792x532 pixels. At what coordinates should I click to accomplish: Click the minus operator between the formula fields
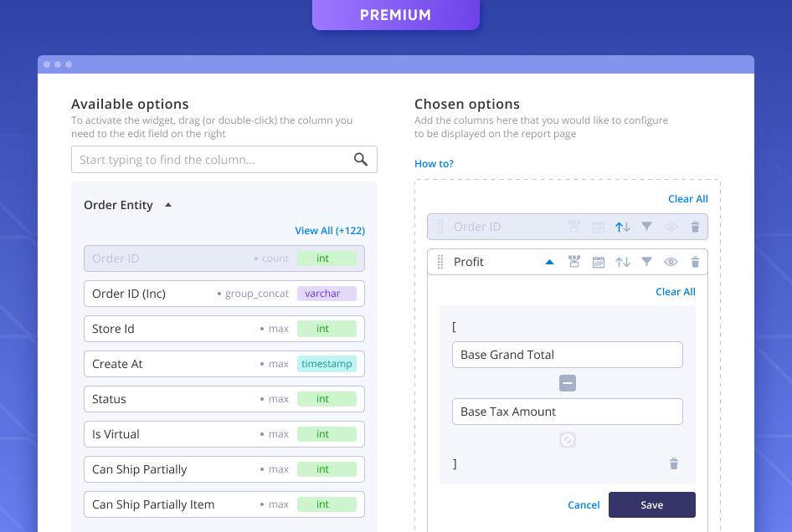coord(567,382)
